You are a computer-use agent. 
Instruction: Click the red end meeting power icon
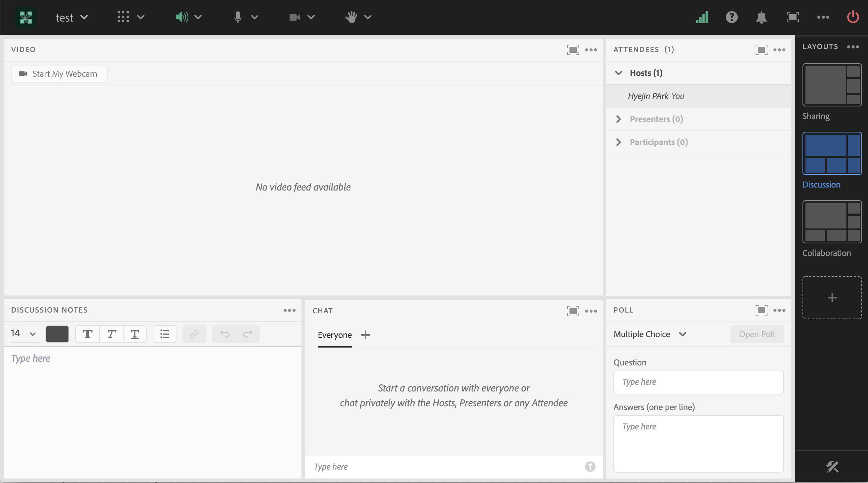tap(853, 17)
